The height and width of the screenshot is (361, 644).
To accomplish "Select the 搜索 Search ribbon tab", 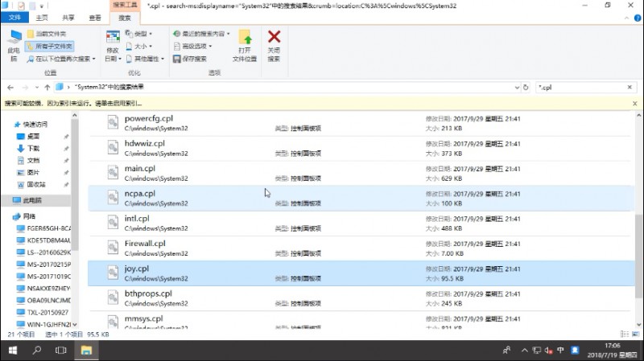I will pyautogui.click(x=125, y=18).
